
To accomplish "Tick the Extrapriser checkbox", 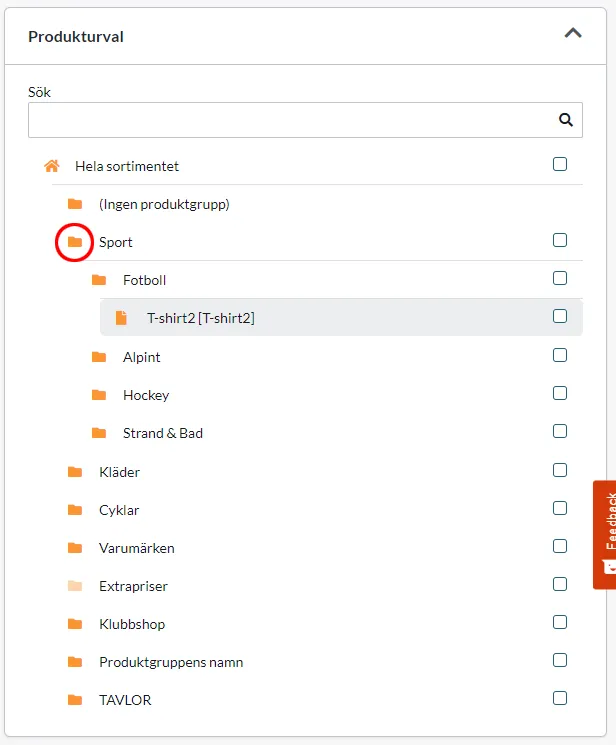I will [560, 584].
